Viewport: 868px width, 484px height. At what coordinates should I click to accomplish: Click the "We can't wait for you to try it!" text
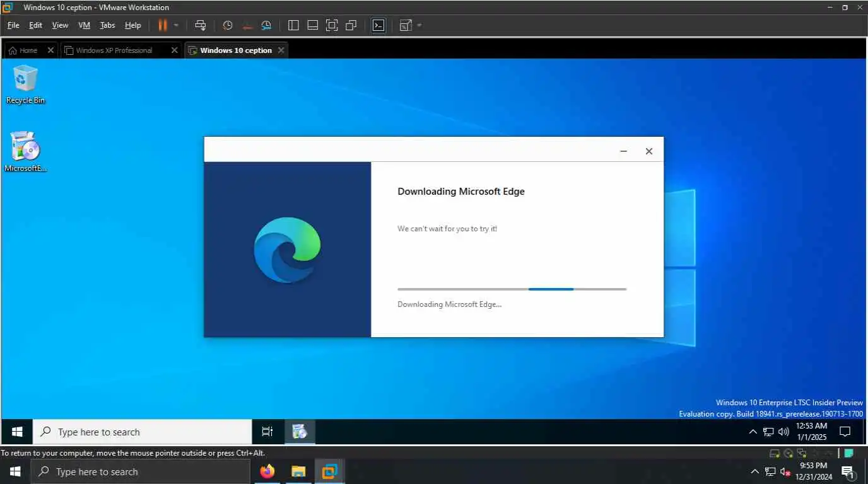[447, 229]
